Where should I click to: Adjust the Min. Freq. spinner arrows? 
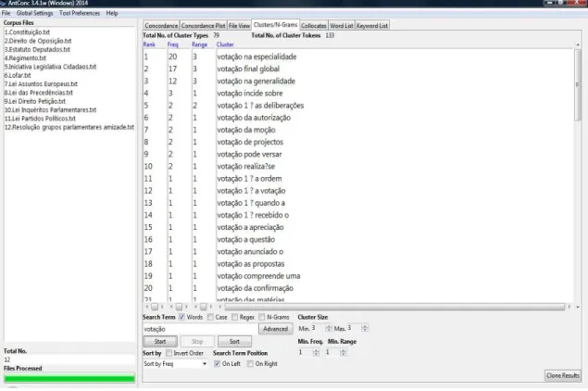(316, 353)
